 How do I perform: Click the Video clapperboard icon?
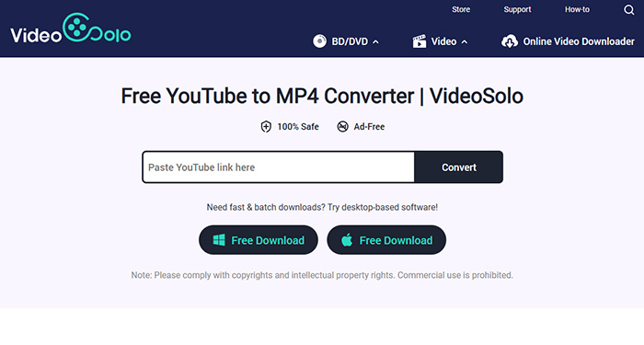pos(420,41)
